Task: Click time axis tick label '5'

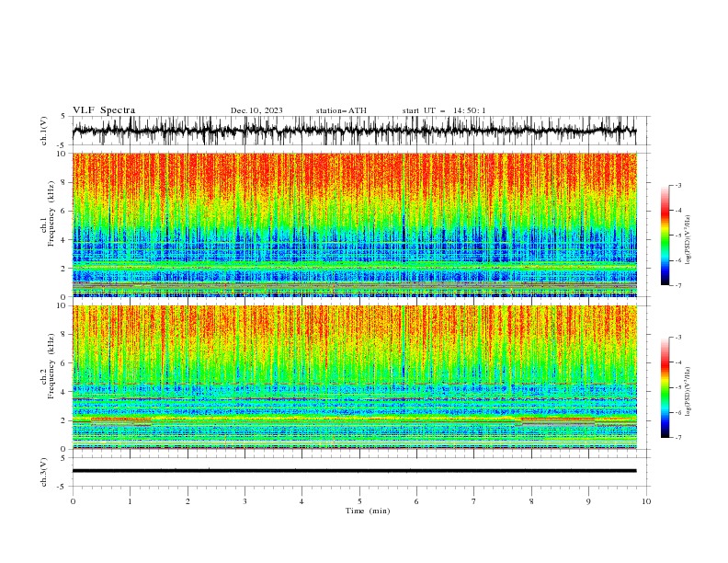Action: coord(359,501)
